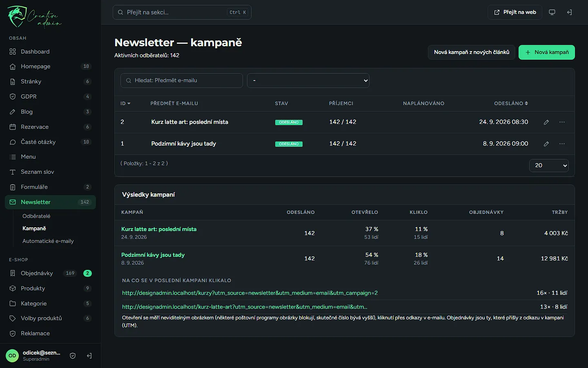The width and height of the screenshot is (588, 368).
Task: Click the edit pencil for Kurz latte art campaign
Action: (x=546, y=122)
